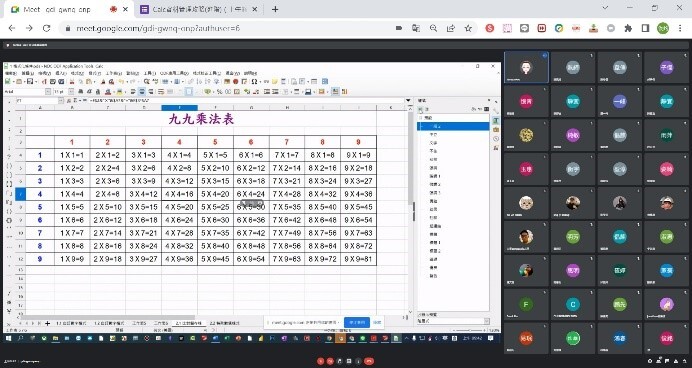
Task: Expand the top tree node in Styles list
Action: (420, 118)
